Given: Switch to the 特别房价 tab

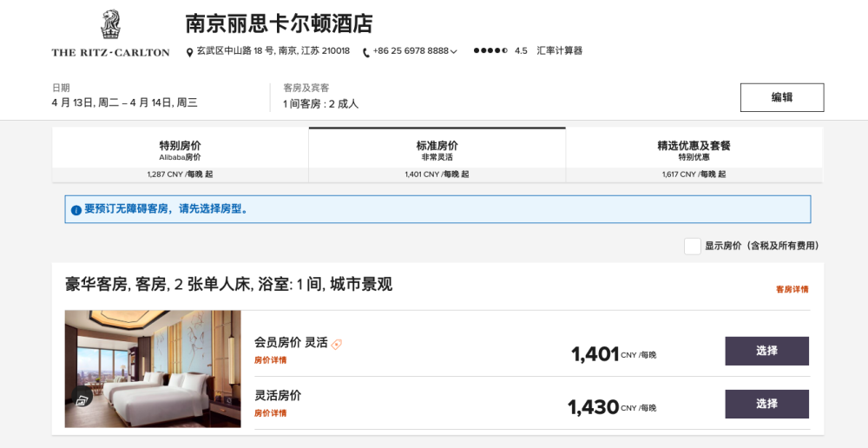Looking at the screenshot, I should (181, 155).
